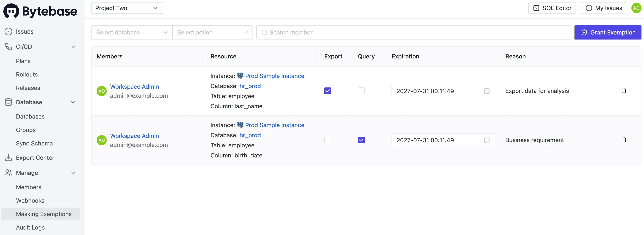Open the Project Two project selector
Image resolution: width=644 pixels, height=235 pixels.
point(127,8)
